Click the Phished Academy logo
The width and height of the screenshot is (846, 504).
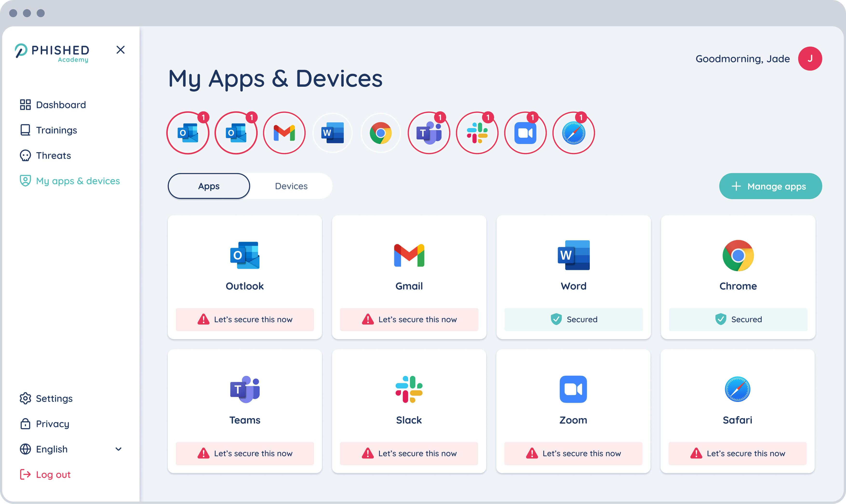52,53
